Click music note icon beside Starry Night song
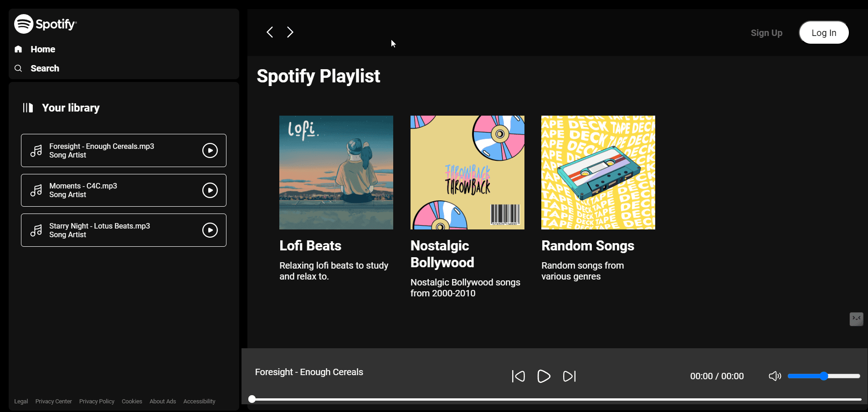The width and height of the screenshot is (868, 412). tap(36, 230)
